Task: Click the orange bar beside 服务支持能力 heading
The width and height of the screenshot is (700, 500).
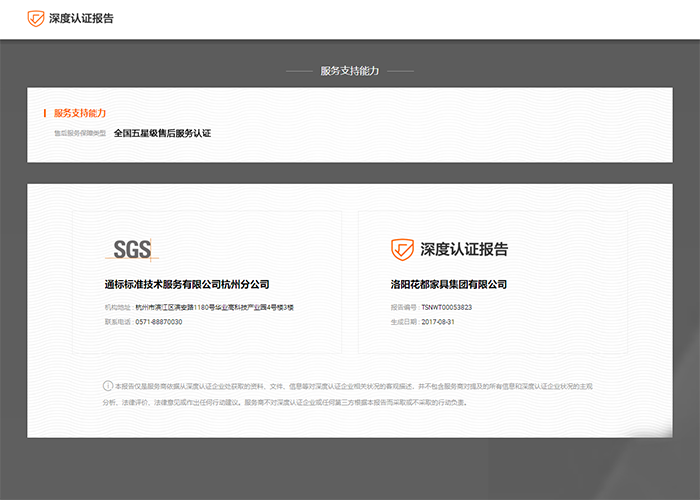Action: 45,113
